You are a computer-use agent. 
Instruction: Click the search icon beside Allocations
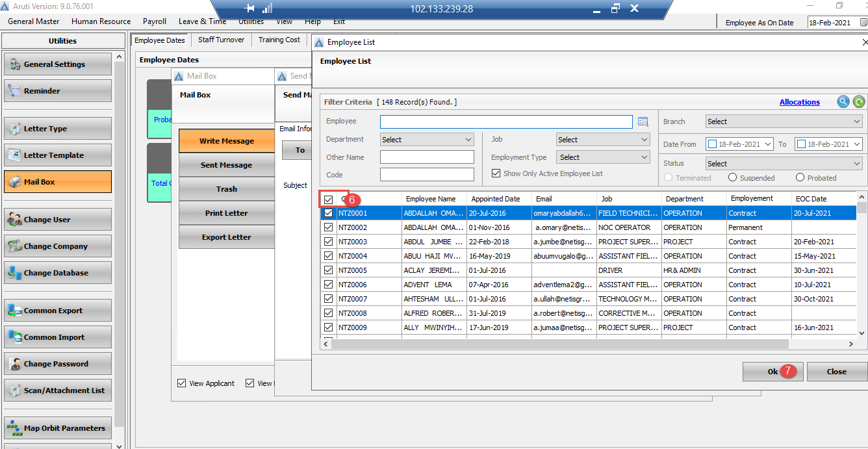[843, 101]
